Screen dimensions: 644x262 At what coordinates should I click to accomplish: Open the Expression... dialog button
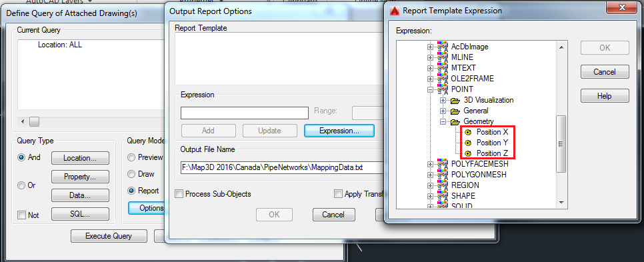(339, 131)
